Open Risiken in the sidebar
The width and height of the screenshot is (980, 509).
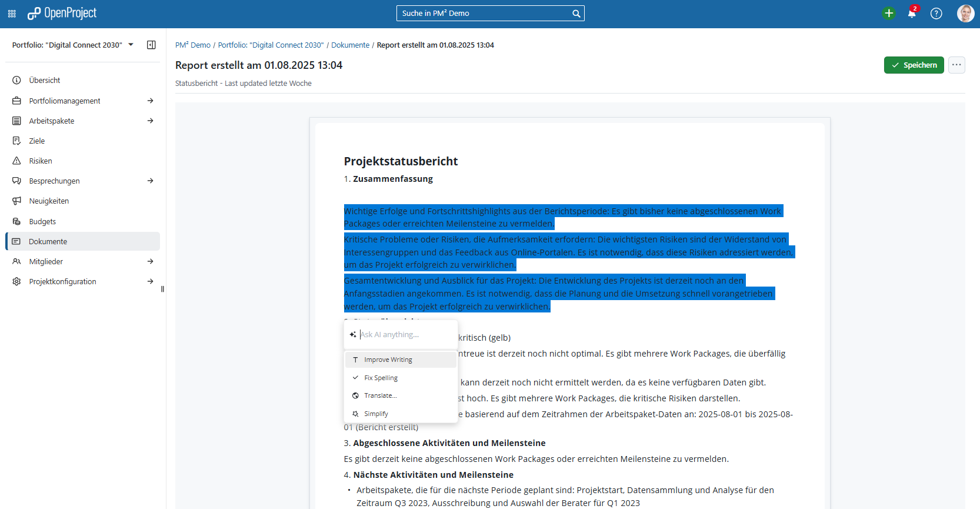coord(41,161)
